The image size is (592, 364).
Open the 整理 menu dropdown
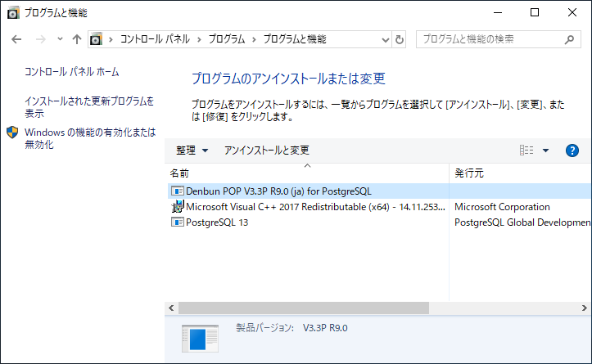(192, 151)
